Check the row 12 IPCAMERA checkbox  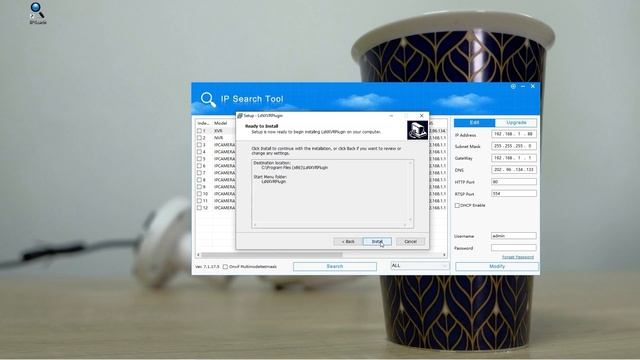coord(200,208)
